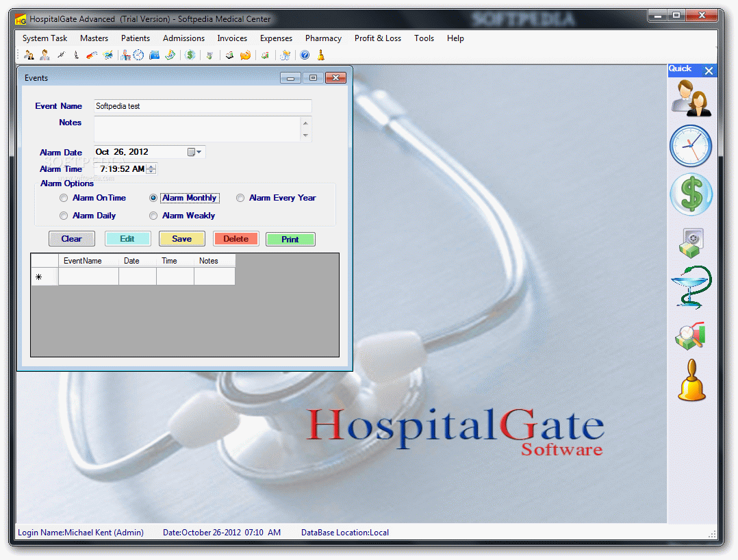
Task: Open patients from Quick panel people icon
Action: coord(691,98)
